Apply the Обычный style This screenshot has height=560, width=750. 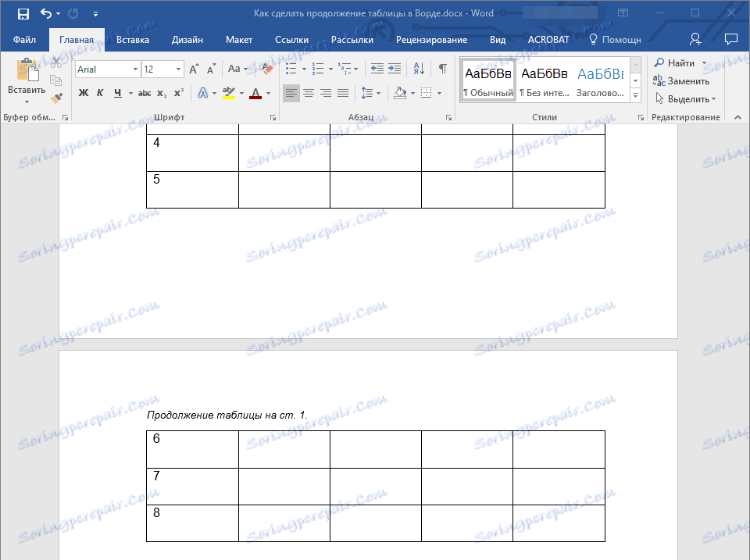tap(487, 80)
